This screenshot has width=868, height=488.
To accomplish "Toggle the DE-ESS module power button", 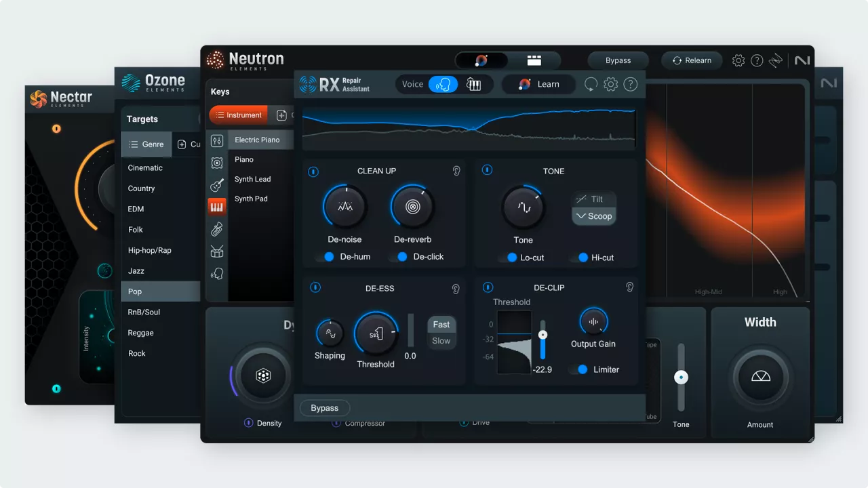I will pyautogui.click(x=315, y=287).
